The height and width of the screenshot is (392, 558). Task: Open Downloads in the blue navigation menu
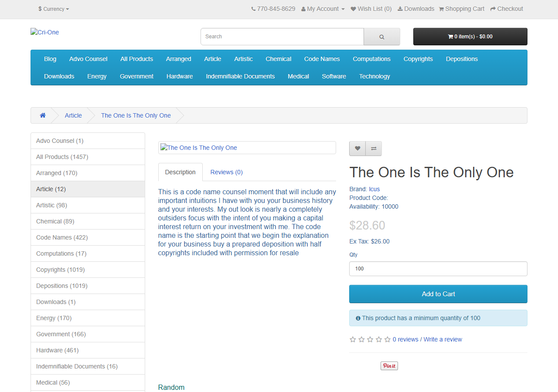pyautogui.click(x=59, y=76)
